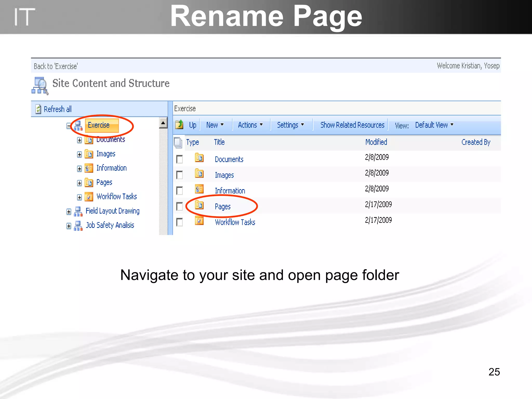Click the Images row type icon

point(199,174)
